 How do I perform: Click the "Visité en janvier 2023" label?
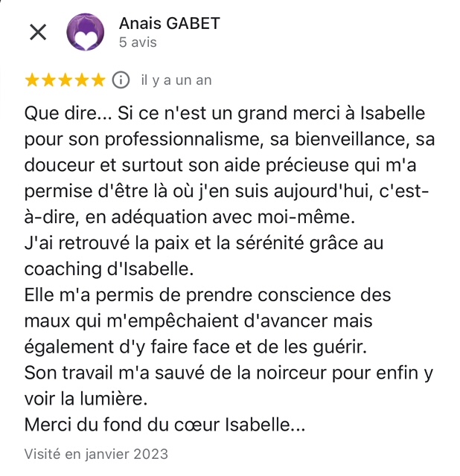96,453
